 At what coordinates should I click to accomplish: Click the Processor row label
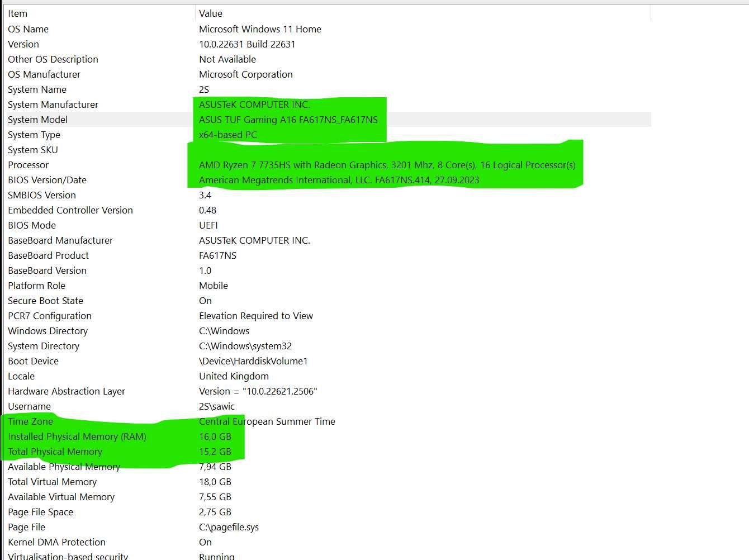pyautogui.click(x=28, y=165)
